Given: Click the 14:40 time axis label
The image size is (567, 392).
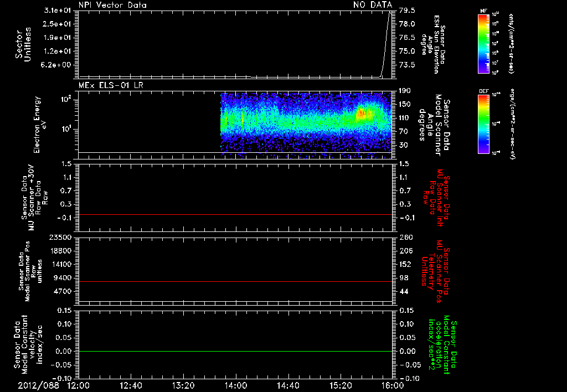Looking at the screenshot, I should 288,385.
